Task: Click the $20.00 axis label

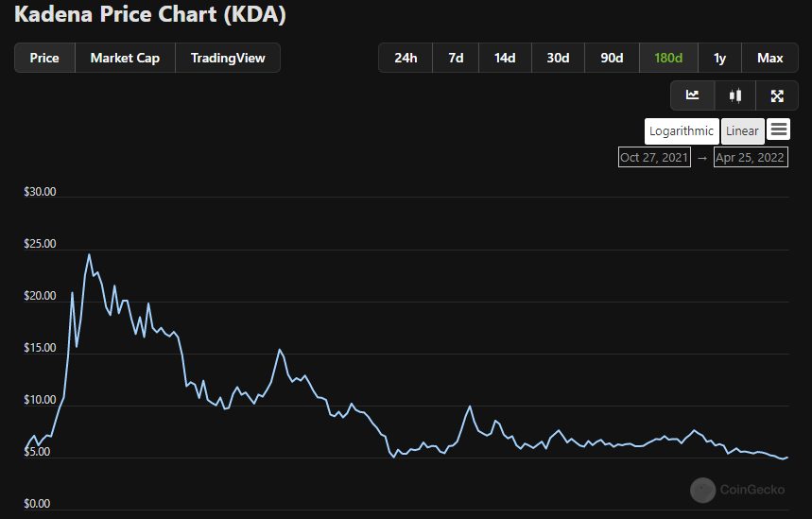Action: [40, 296]
